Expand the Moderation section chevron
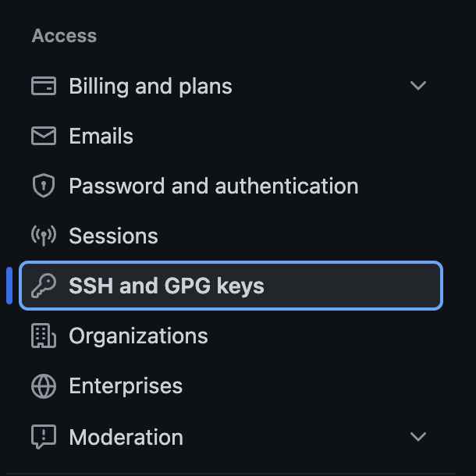Screen dimensions: 476x476 click(x=418, y=437)
